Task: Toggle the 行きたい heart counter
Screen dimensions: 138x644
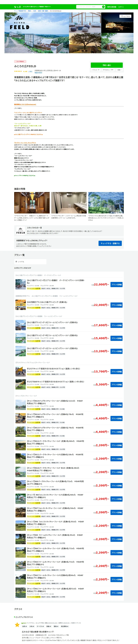Action: coord(108,70)
